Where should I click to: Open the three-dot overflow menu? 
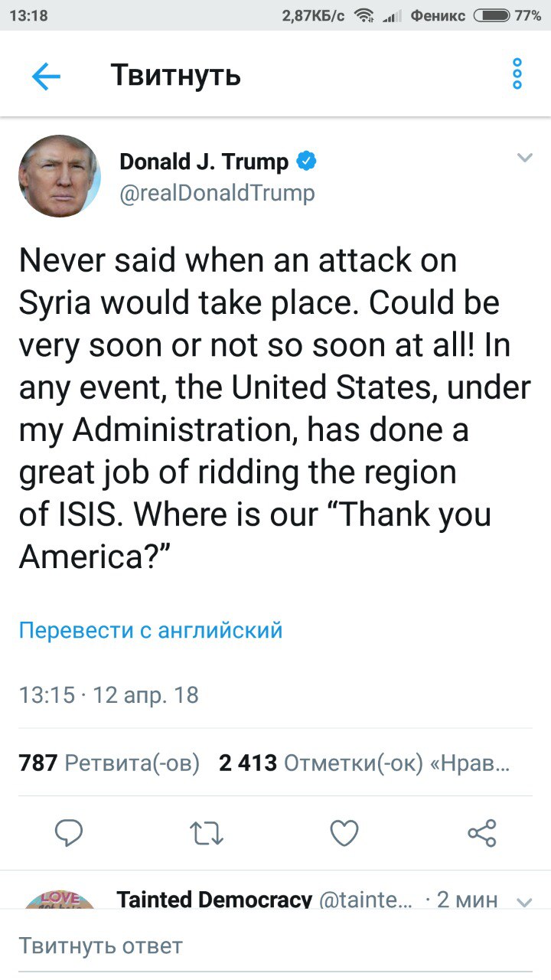coord(517,74)
